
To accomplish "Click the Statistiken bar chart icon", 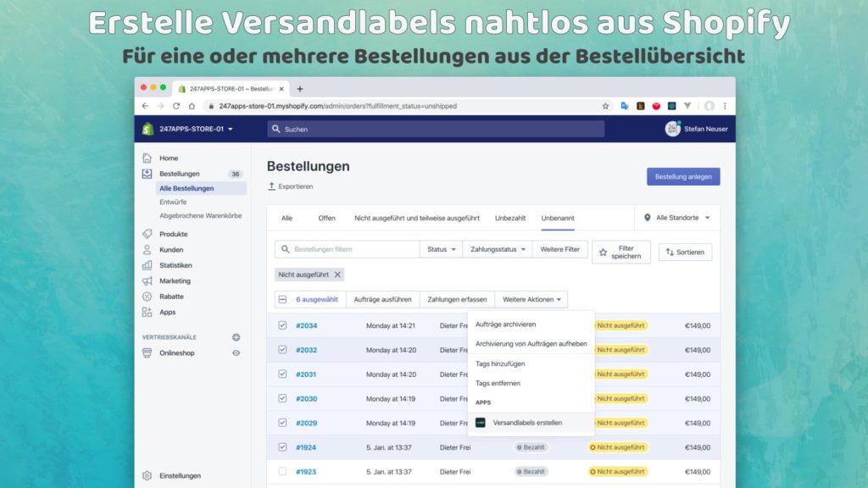I will tap(147, 265).
